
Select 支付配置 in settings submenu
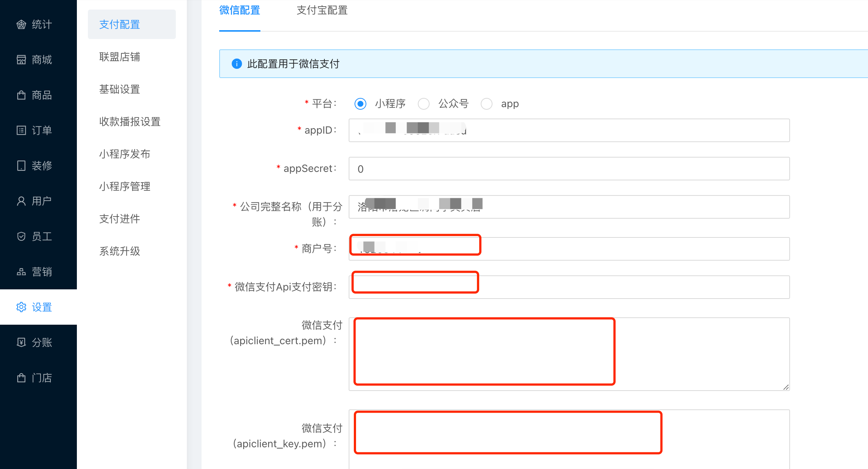point(132,24)
